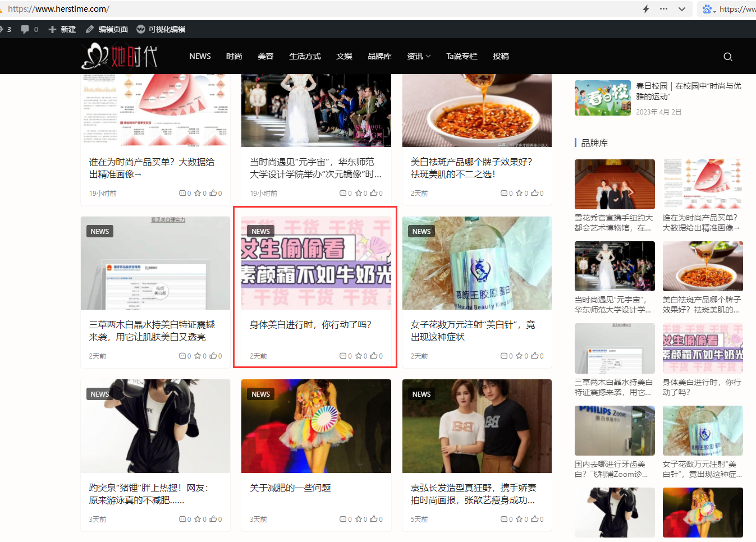Screen dimensions: 756x542
Task: Open the couple photo of 袁弘 article
Action: (477, 426)
